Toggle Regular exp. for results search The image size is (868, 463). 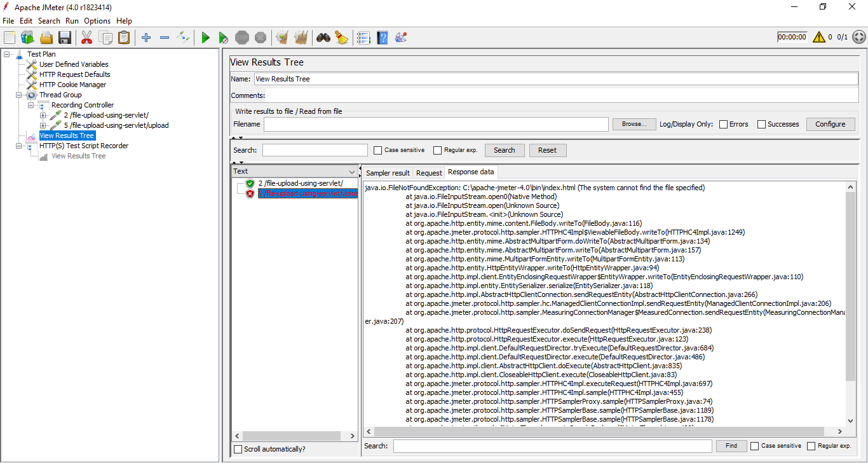437,150
